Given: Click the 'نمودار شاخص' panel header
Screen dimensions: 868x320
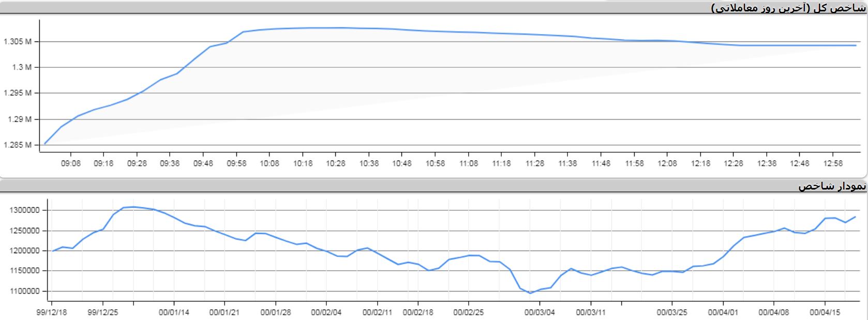Looking at the screenshot, I should tap(832, 186).
